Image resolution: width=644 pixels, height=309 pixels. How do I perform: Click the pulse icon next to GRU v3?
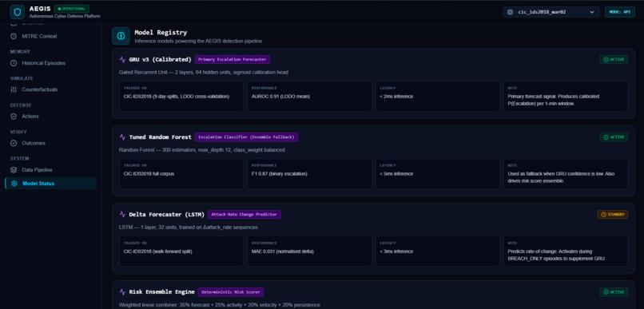(x=122, y=60)
